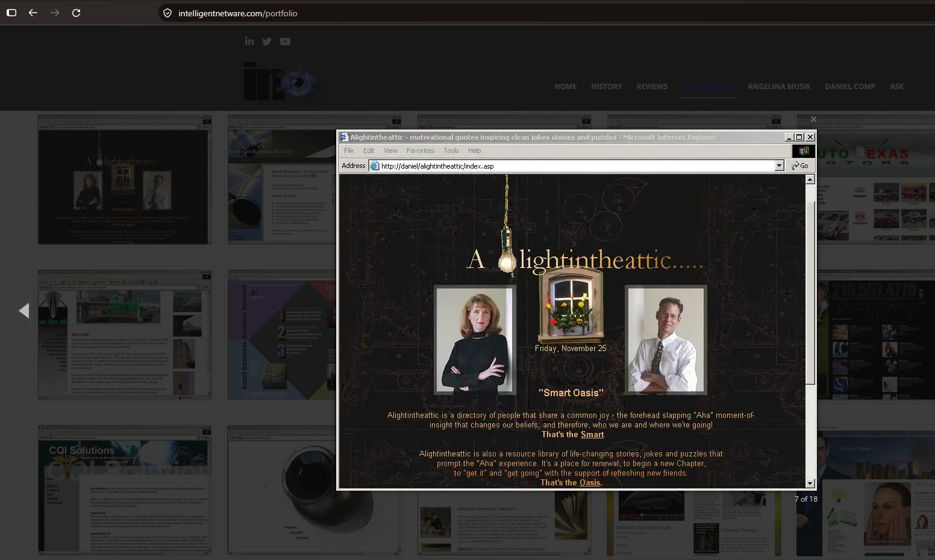Image resolution: width=935 pixels, height=560 pixels.
Task: Click the intelligentnetware.com/portfolio URL bar
Action: pos(237,13)
